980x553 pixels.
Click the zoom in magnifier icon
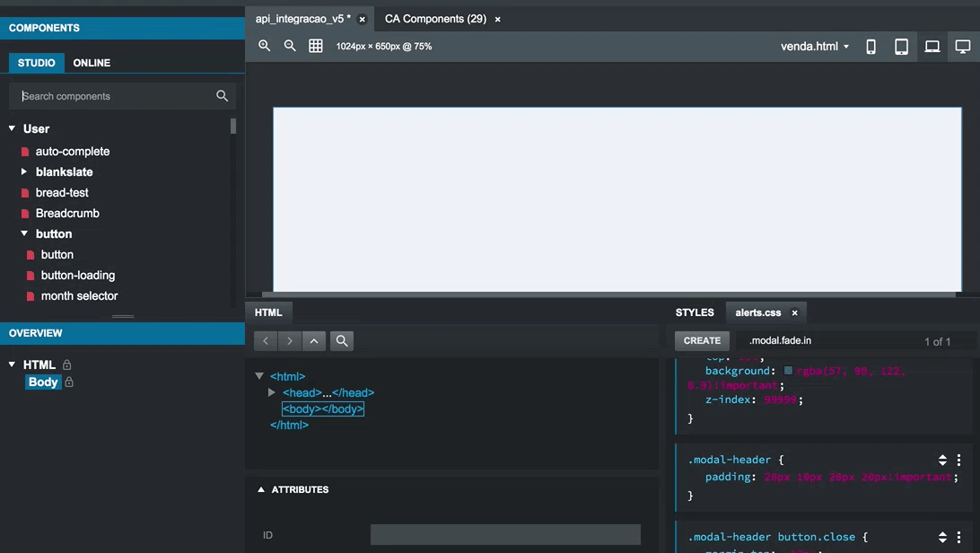click(265, 46)
